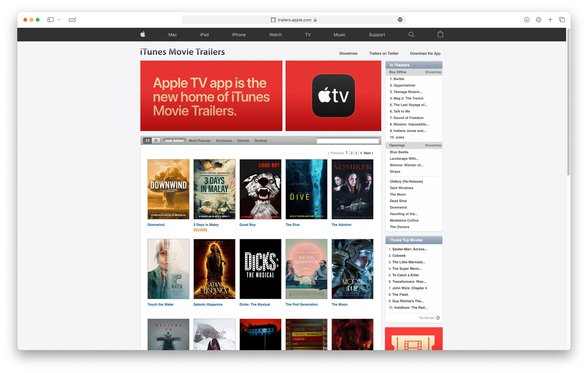Screen dimensions: 588x373
Task: Click Showtimes next to Box Office
Action: point(433,72)
